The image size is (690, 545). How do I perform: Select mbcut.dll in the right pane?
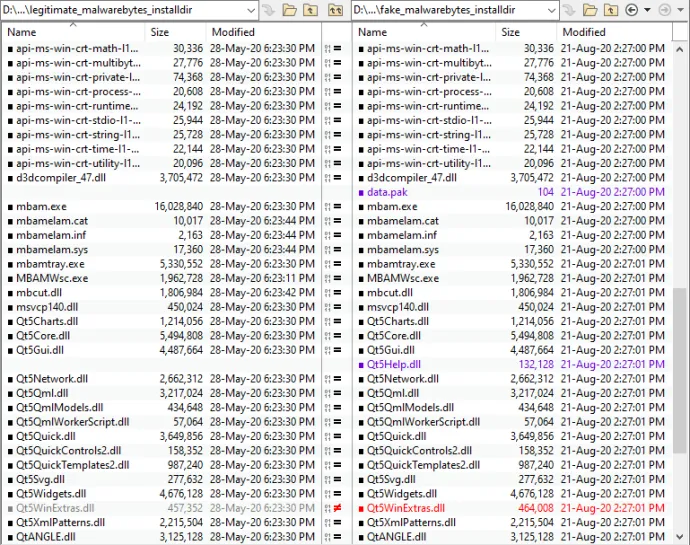[390, 293]
